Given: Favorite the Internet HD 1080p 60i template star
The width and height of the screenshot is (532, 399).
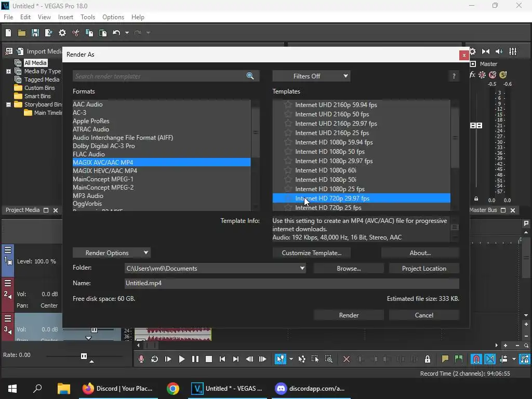Looking at the screenshot, I should pos(288,170).
